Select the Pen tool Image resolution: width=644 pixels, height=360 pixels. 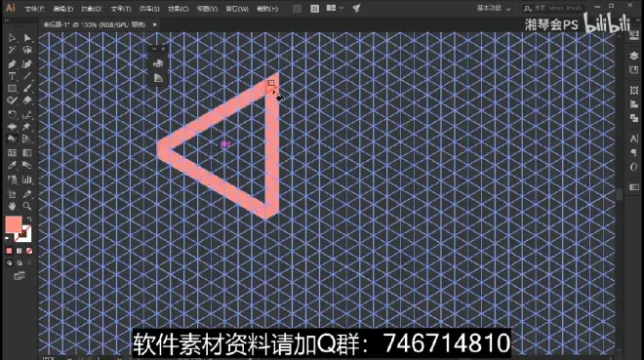(x=12, y=64)
